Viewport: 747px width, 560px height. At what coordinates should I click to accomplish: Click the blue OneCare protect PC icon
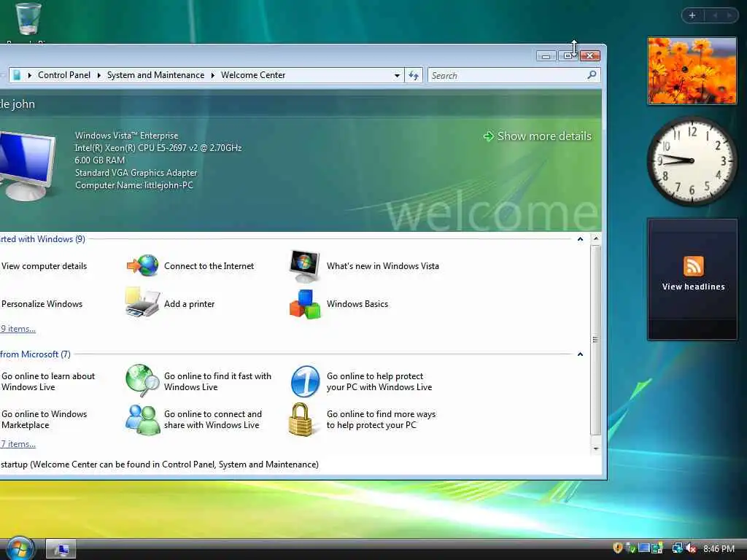(x=306, y=381)
